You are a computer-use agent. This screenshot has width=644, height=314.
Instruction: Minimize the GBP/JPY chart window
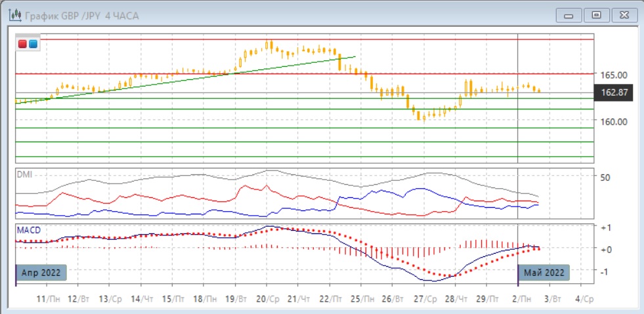(569, 15)
